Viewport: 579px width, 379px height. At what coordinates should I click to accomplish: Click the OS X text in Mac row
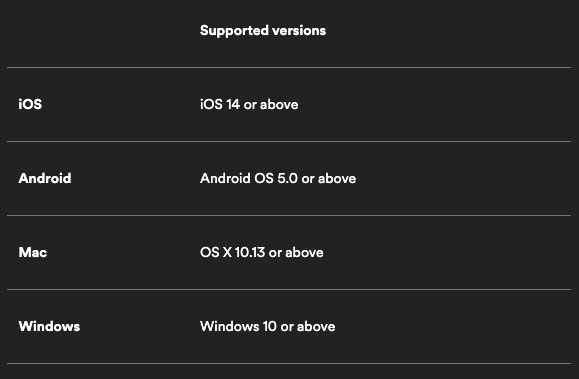(x=216, y=252)
